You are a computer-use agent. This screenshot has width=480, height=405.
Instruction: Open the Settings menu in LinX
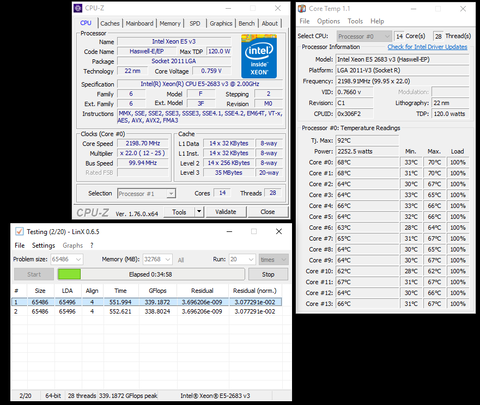[43, 245]
